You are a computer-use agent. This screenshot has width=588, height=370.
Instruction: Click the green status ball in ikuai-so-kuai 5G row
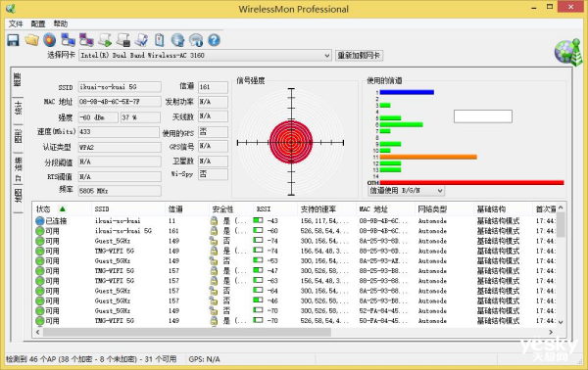coord(40,231)
